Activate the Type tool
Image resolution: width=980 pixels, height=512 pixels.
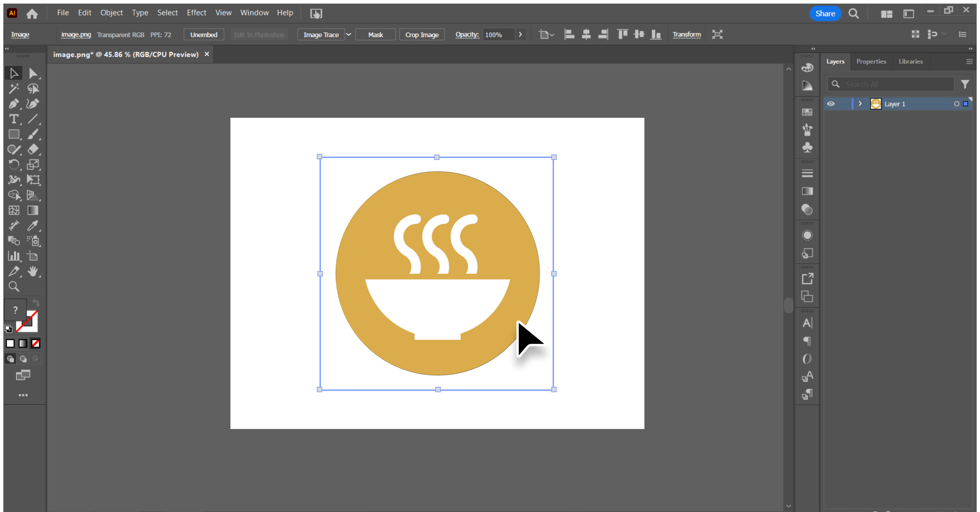14,119
